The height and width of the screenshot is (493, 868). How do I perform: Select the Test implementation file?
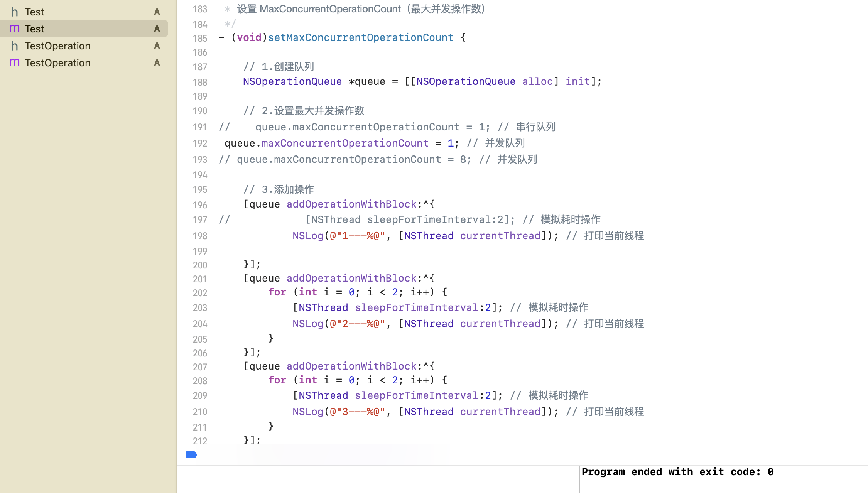(x=84, y=29)
